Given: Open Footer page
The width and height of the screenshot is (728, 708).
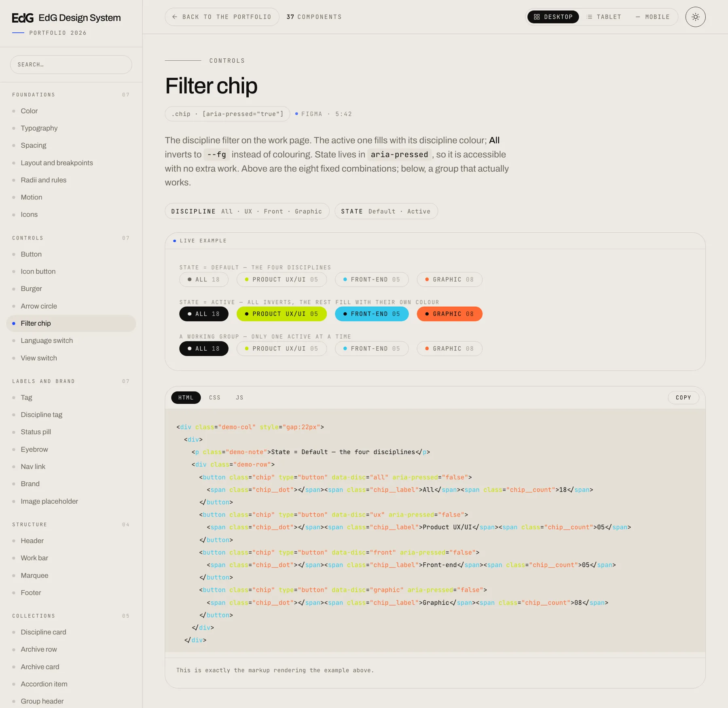Looking at the screenshot, I should pyautogui.click(x=71, y=593).
